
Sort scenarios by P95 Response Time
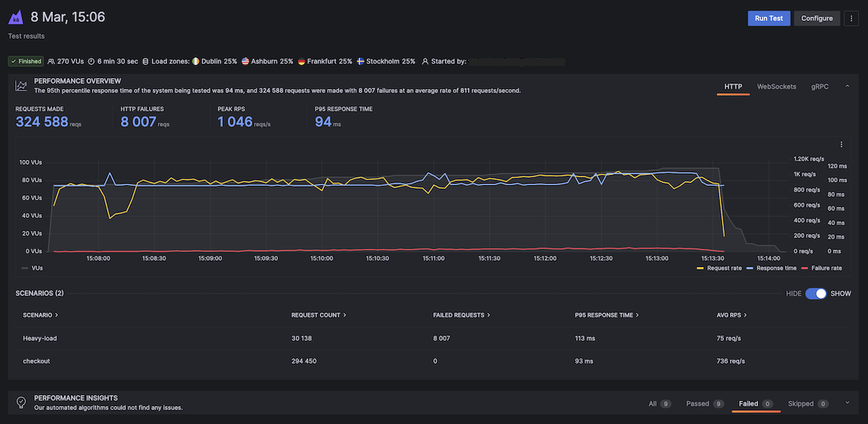[x=605, y=315]
